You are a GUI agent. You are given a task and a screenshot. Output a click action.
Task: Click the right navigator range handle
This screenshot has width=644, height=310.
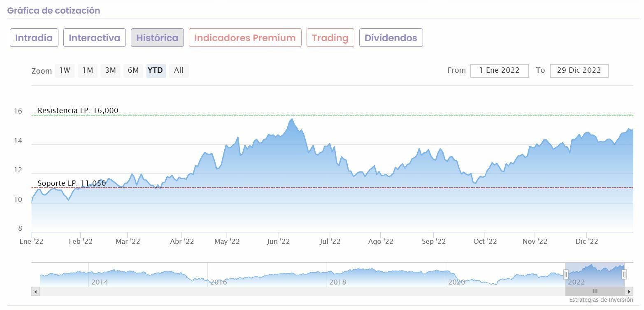[x=624, y=274]
